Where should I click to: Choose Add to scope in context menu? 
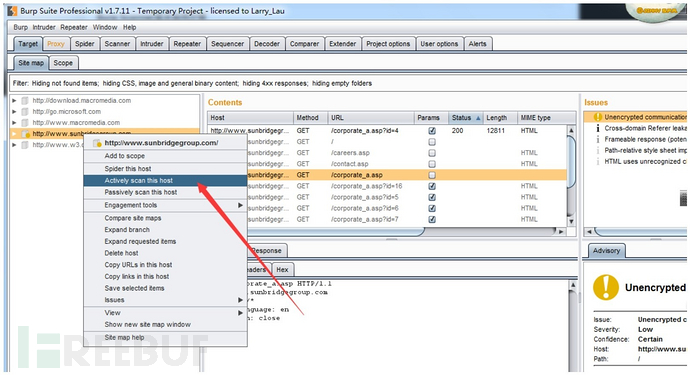click(165, 156)
